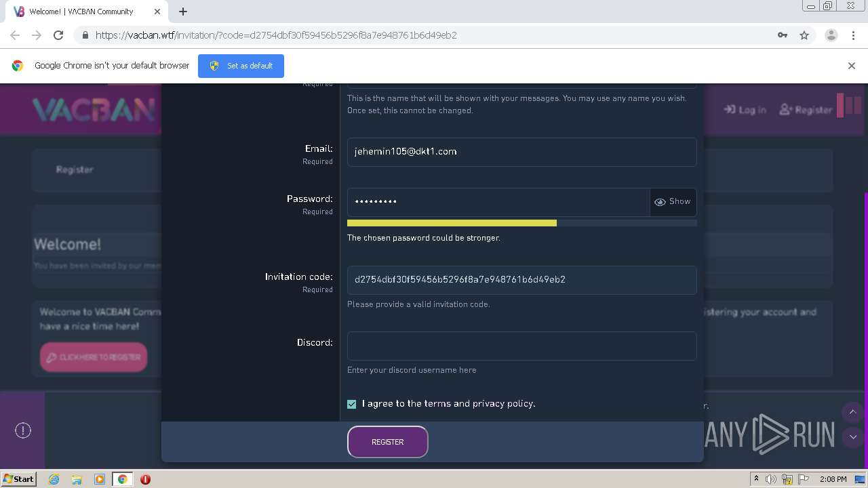Open a new browser tab
The image size is (868, 488).
(x=183, y=12)
